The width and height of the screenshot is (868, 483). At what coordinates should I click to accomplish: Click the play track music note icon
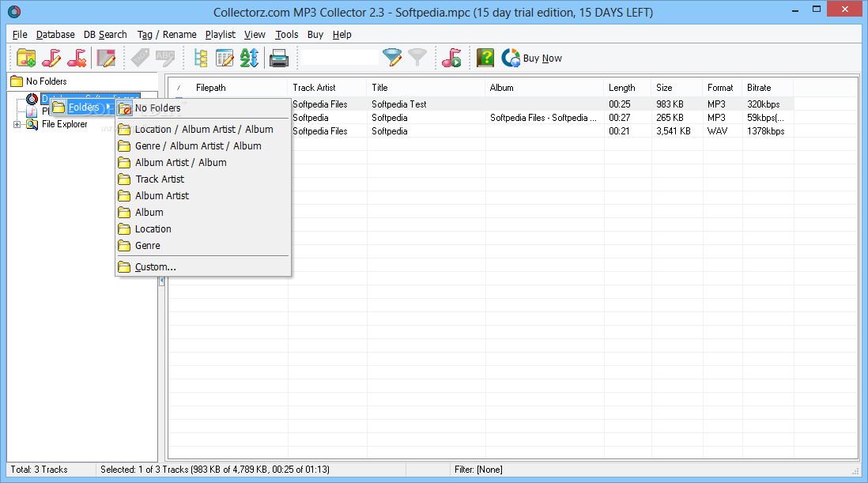click(x=451, y=58)
